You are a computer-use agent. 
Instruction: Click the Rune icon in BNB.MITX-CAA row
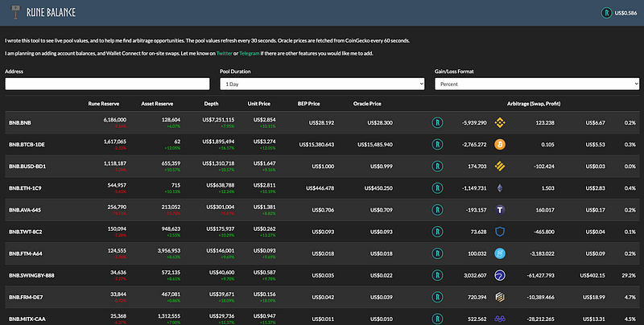pyautogui.click(x=437, y=319)
